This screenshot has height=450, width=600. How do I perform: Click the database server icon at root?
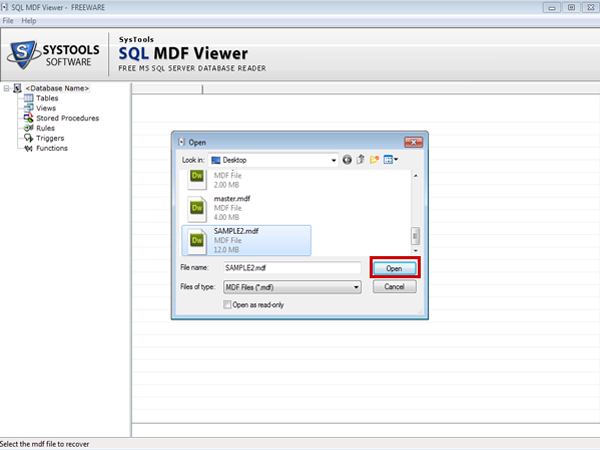pyautogui.click(x=17, y=88)
